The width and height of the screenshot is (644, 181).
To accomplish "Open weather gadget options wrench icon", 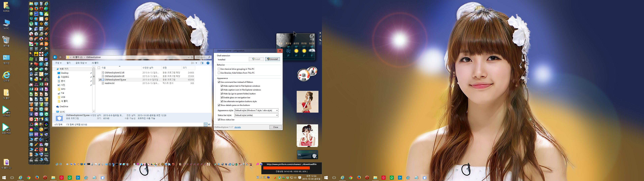I will click(x=320, y=40).
